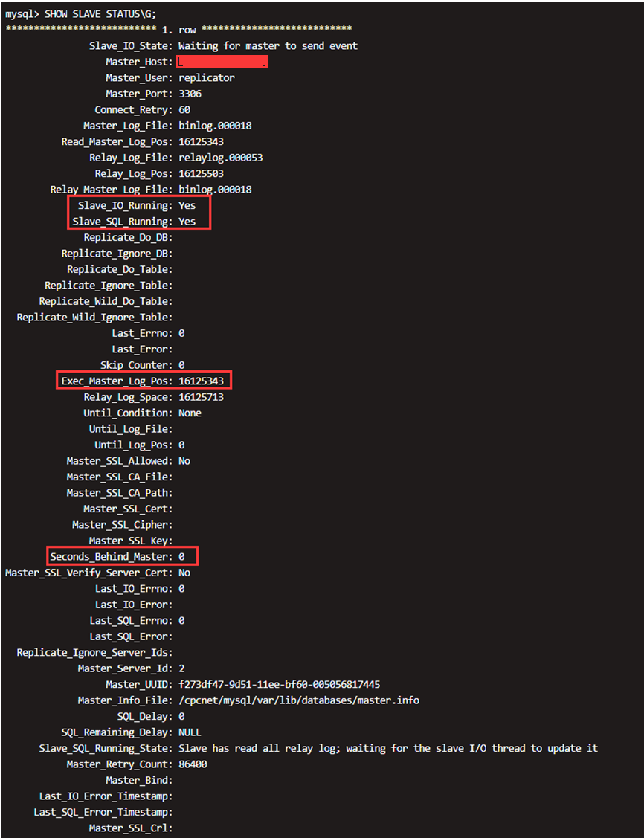This screenshot has width=644, height=838.
Task: Click the Slave_SQL_Running Yes value
Action: point(187,222)
